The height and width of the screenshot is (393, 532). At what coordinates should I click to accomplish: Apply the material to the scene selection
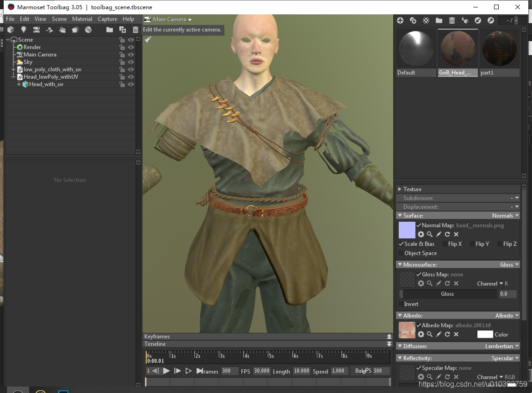[465, 21]
